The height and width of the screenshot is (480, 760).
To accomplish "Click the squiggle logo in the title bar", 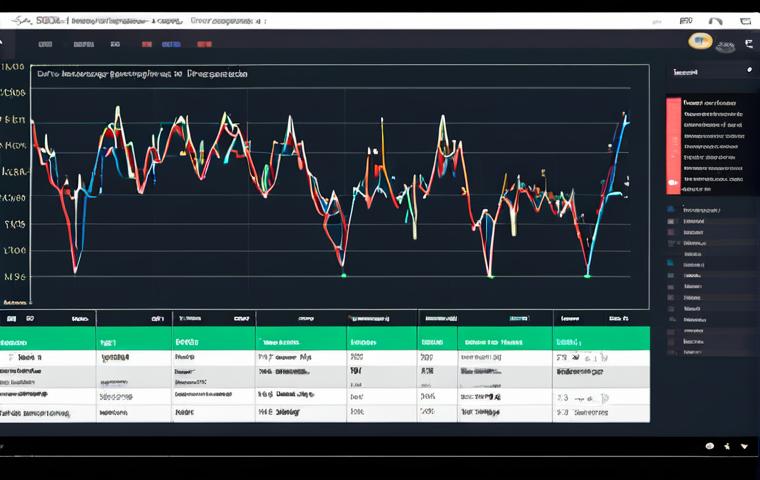I will [x=21, y=21].
